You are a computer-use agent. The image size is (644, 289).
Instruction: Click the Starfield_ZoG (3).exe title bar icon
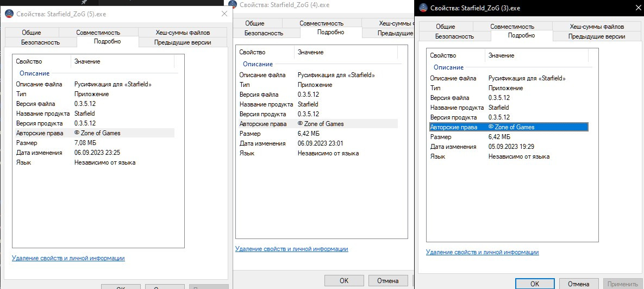[x=423, y=8]
